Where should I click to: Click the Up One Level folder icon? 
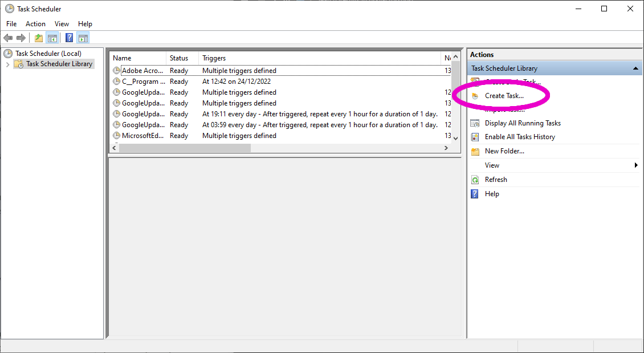point(38,38)
